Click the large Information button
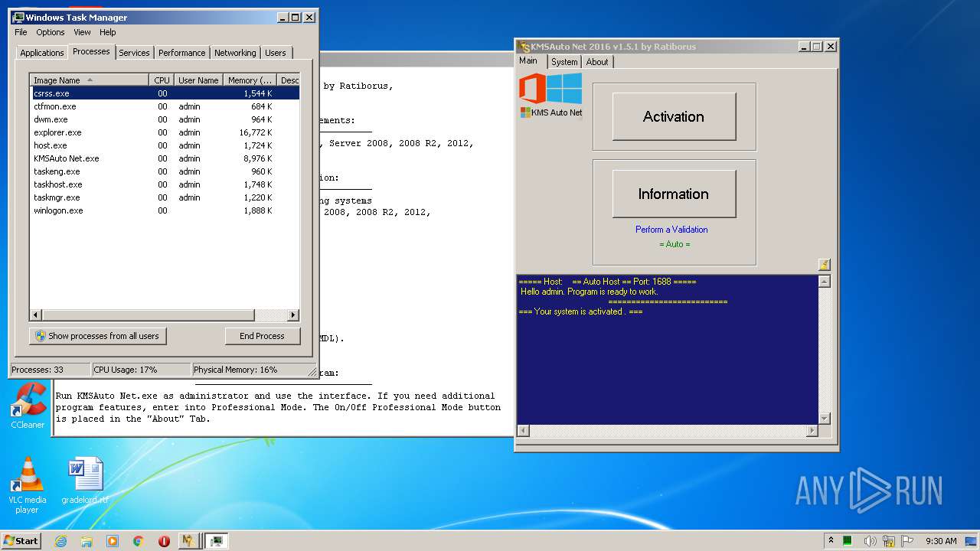 click(674, 194)
